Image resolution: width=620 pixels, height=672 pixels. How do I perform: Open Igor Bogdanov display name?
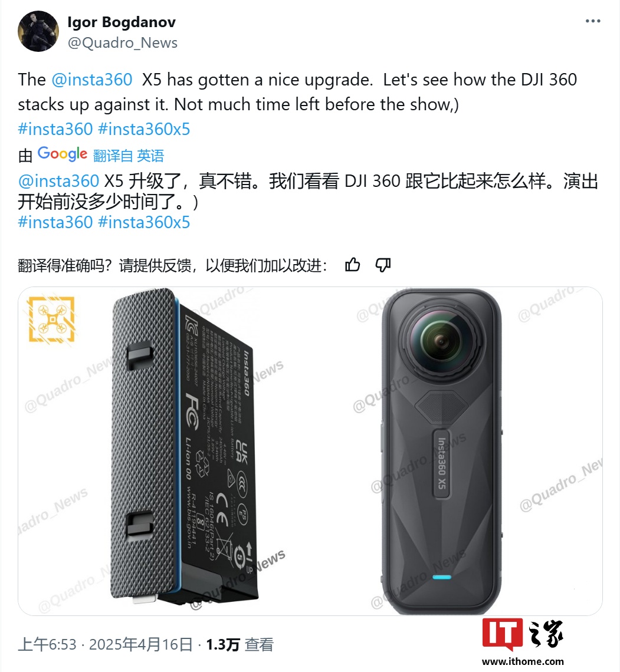(122, 22)
